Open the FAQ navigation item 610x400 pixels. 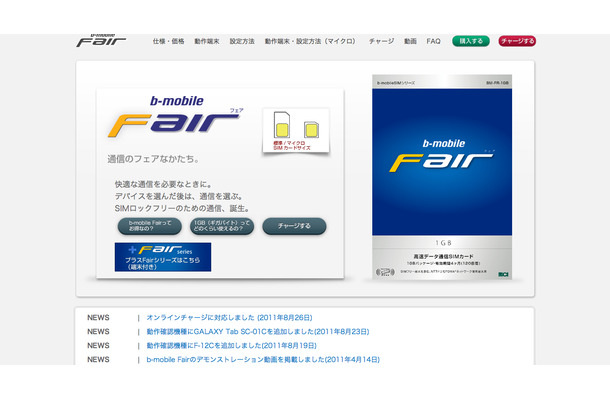click(x=433, y=41)
